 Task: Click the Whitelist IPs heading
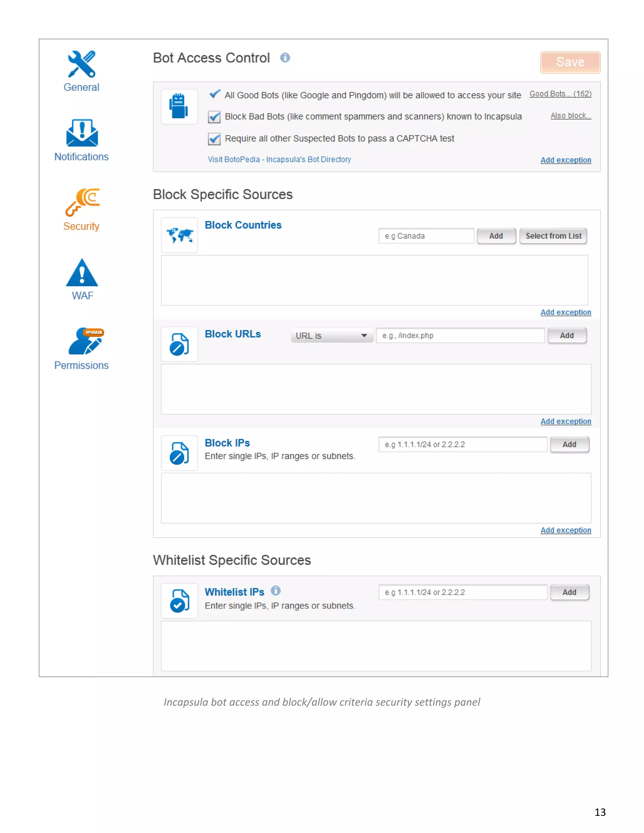click(x=234, y=592)
